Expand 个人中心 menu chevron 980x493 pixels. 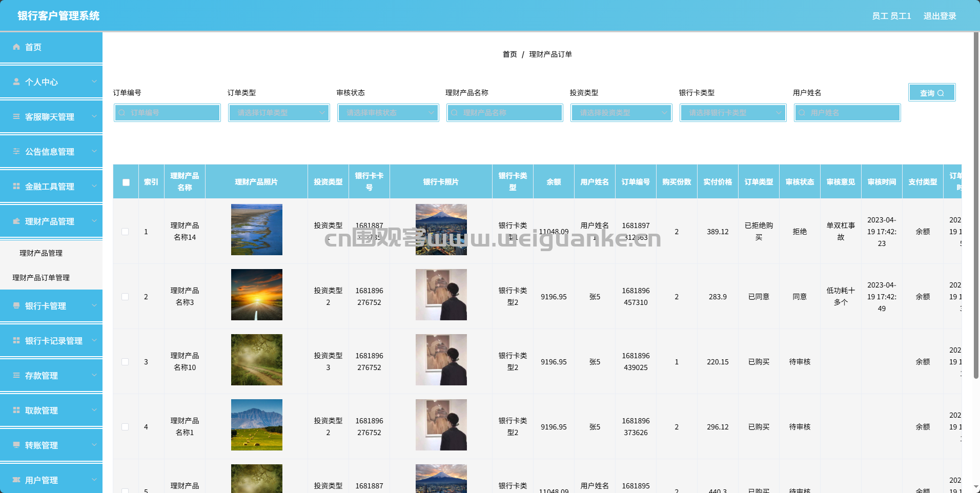point(94,81)
